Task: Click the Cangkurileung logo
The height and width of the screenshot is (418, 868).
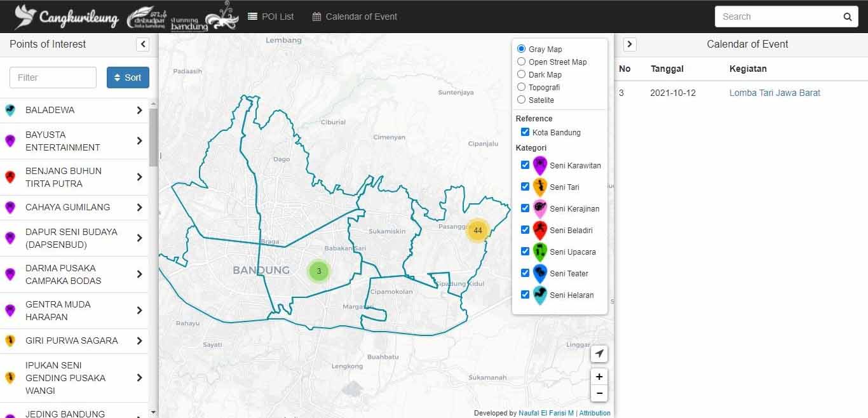Action: (x=67, y=17)
